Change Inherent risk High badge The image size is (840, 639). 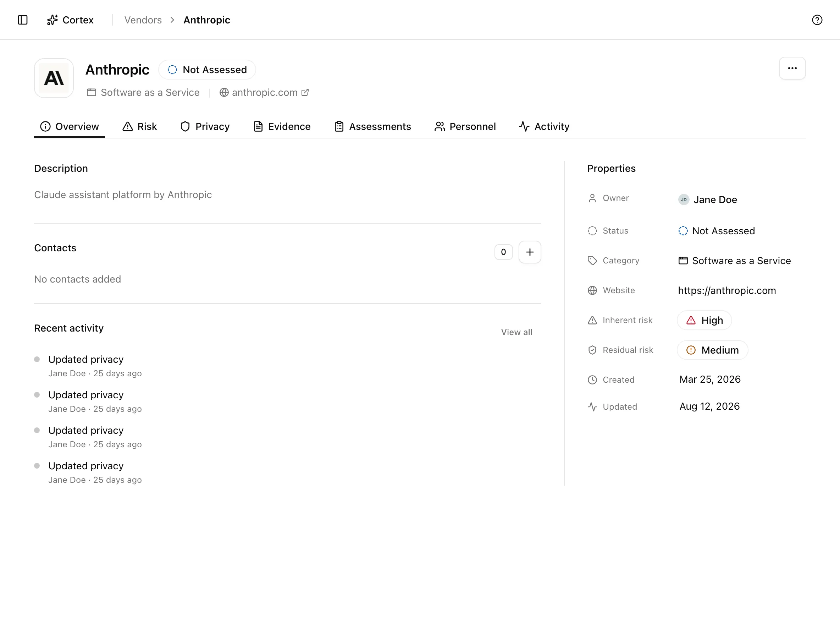704,320
